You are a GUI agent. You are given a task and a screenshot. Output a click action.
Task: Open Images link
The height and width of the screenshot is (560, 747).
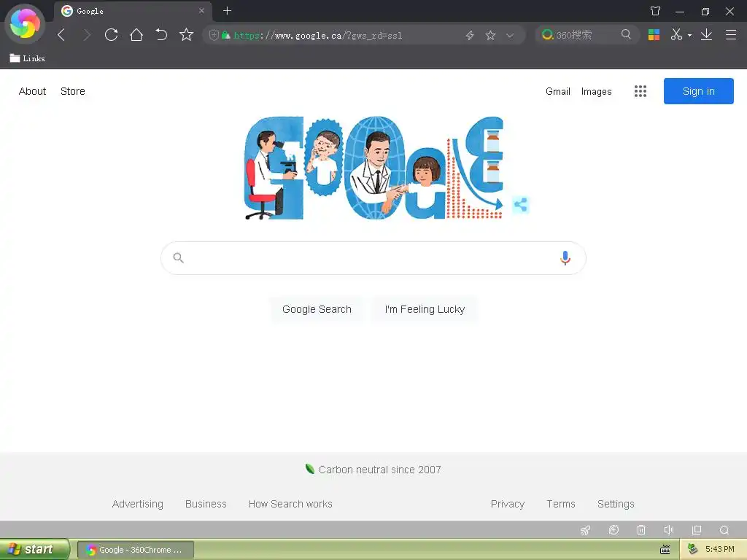pos(597,91)
